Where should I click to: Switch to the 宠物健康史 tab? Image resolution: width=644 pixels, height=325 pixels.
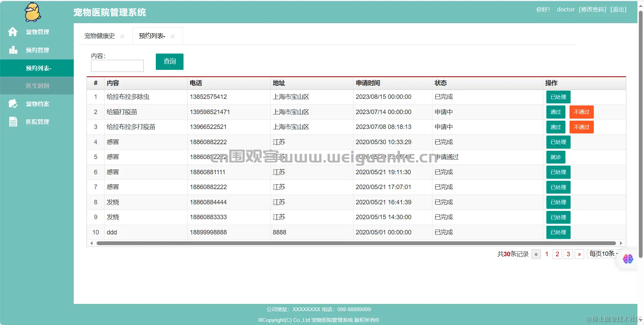(99, 36)
